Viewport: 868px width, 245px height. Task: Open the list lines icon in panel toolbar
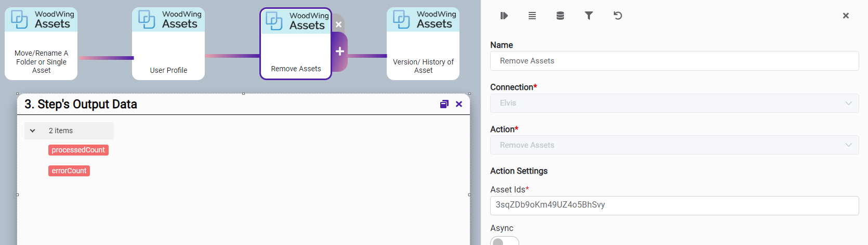[x=532, y=16]
